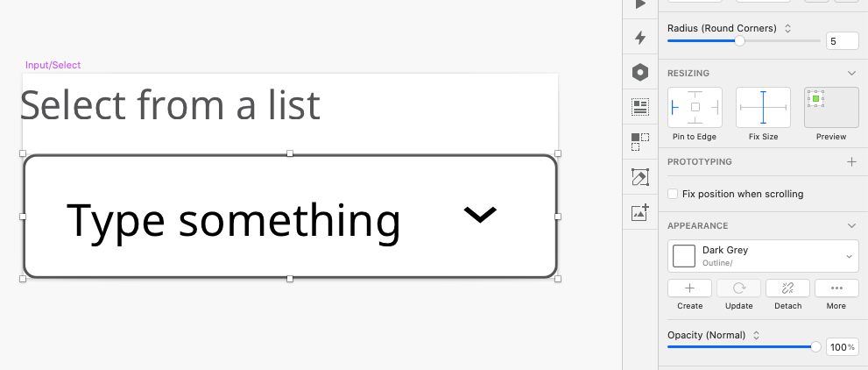868x370 pixels.
Task: Click the add image icon in the sidebar strip
Action: tap(640, 211)
